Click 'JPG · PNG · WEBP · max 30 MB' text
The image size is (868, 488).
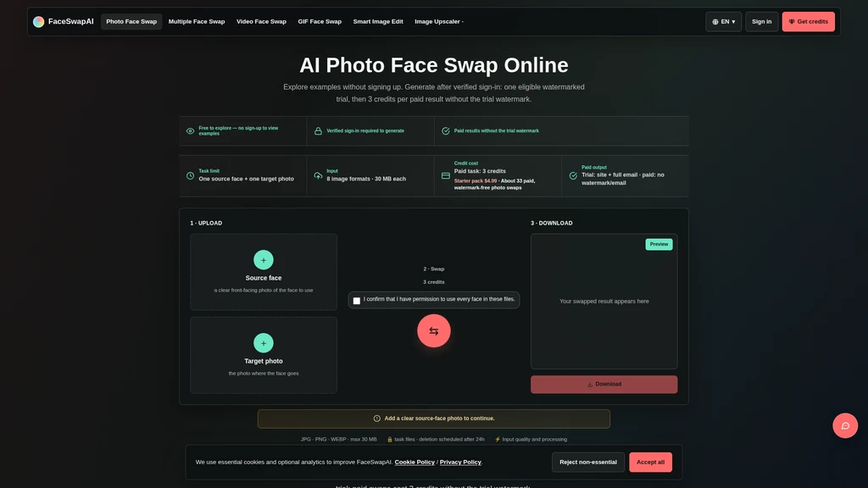[338, 440]
